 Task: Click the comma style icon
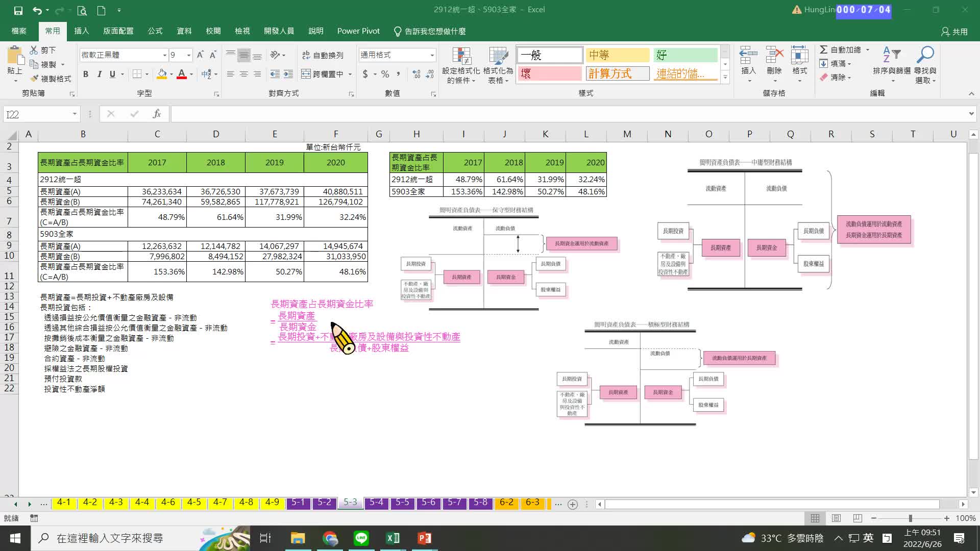tap(398, 74)
